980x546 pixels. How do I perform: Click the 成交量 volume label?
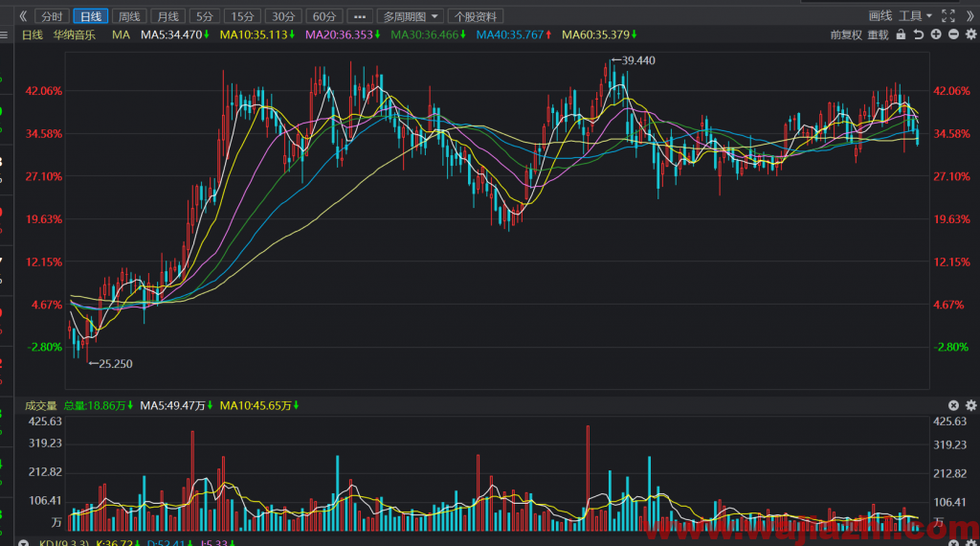click(40, 406)
